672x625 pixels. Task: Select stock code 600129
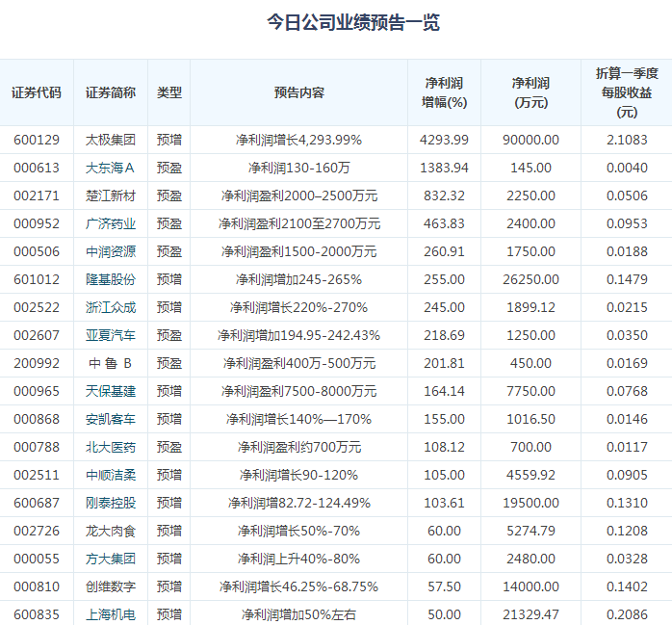click(x=37, y=140)
